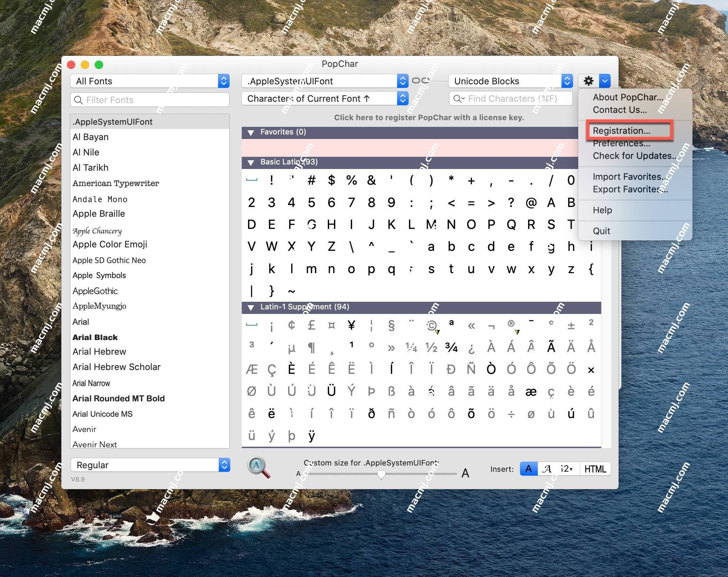Select the plus-minus ± character
The width and height of the screenshot is (728, 577).
(571, 325)
